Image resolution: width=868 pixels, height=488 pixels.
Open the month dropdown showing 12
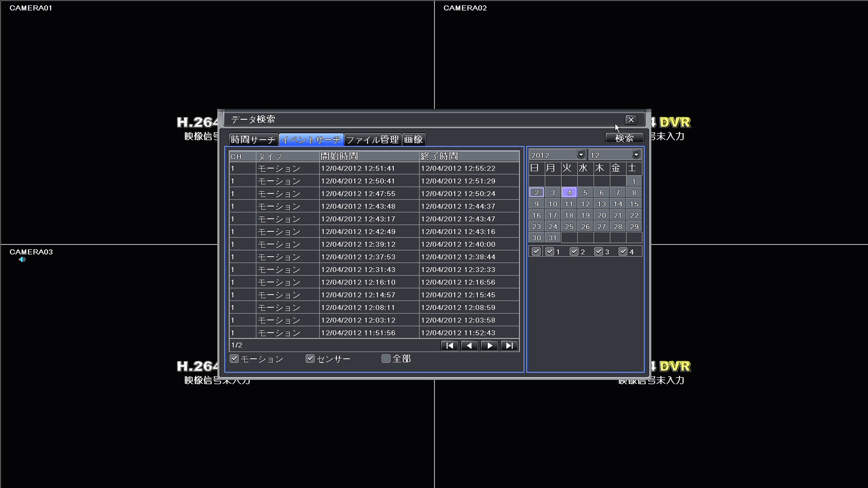[x=636, y=155]
